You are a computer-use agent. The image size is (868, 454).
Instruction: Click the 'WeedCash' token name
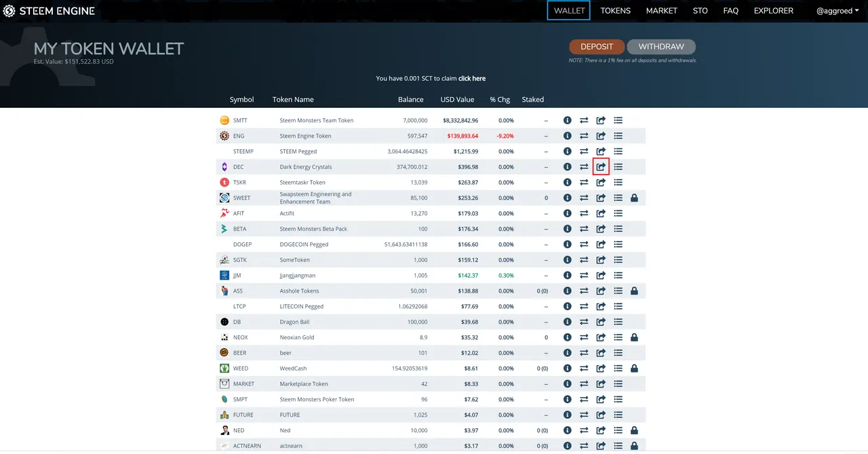293,368
